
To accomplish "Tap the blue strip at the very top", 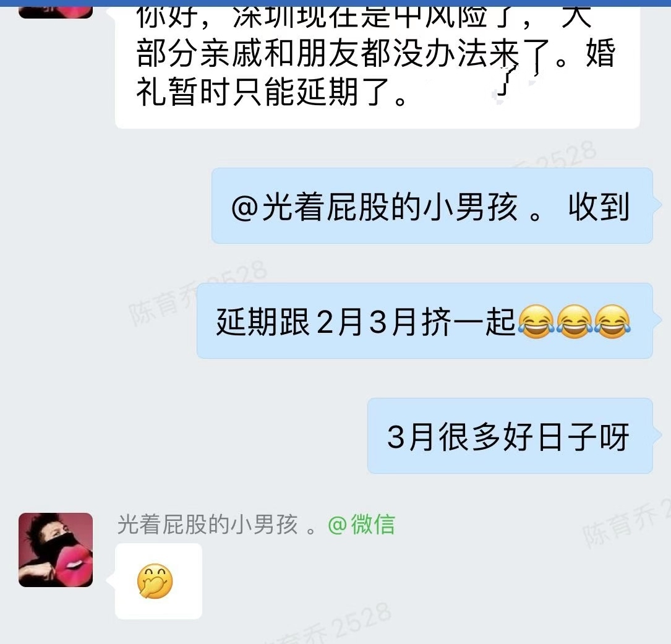I will [x=335, y=3].
